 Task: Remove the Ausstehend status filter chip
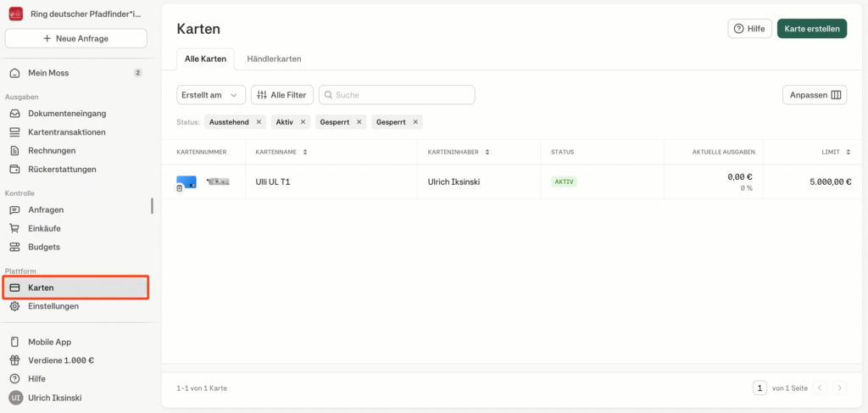click(259, 122)
